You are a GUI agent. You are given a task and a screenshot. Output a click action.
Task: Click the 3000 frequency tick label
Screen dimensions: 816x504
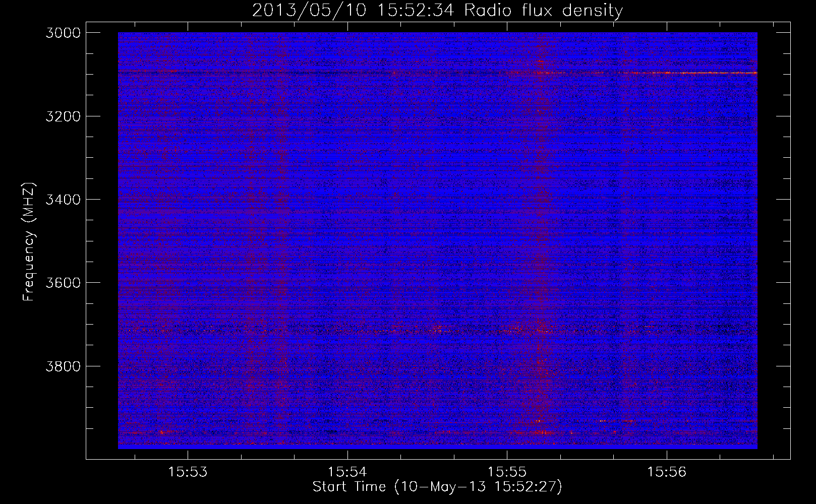tap(63, 33)
